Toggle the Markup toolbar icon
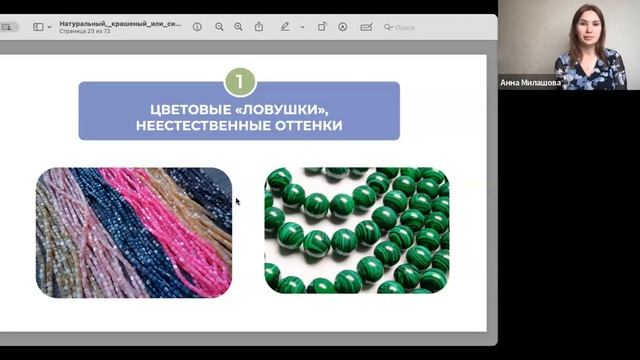Screen dimensions: 640x360 pyautogui.click(x=342, y=27)
